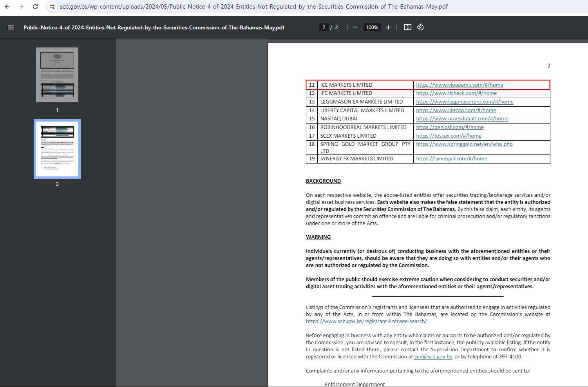The width and height of the screenshot is (588, 387).
Task: Edit the current page number field
Action: [324, 27]
